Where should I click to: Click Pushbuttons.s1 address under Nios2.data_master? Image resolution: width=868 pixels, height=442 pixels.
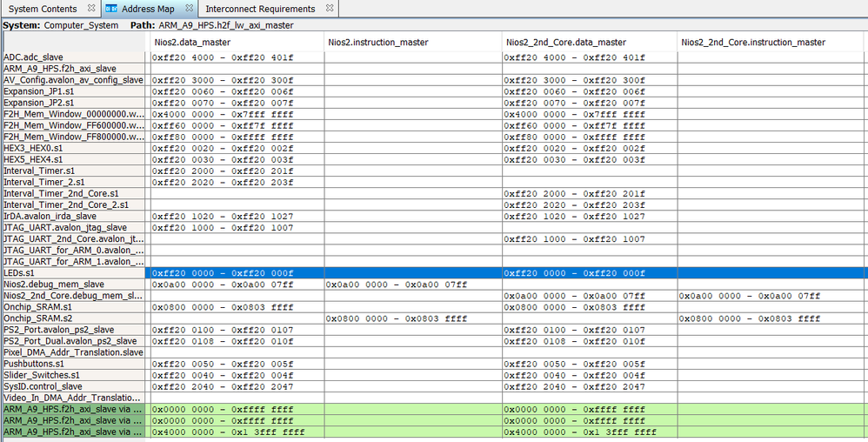click(222, 365)
